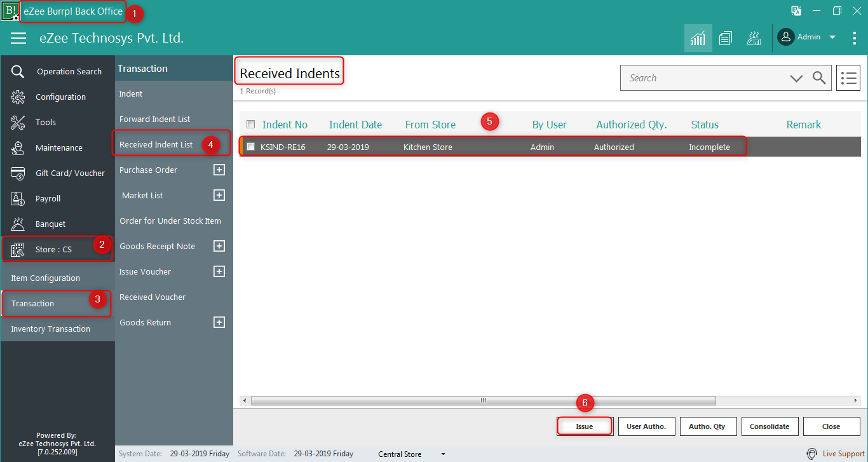The width and height of the screenshot is (868, 462).
Task: Click the scrollbar right arrow
Action: pyautogui.click(x=856, y=400)
